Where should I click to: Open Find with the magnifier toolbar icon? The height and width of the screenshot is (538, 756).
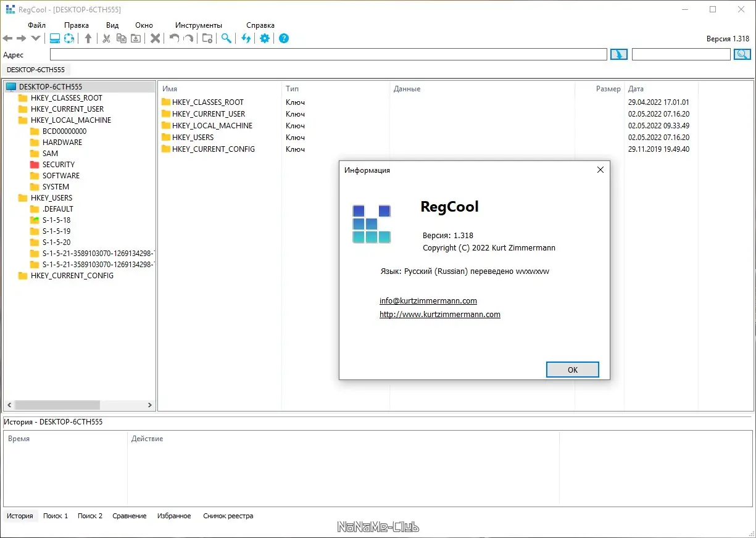[x=226, y=38]
